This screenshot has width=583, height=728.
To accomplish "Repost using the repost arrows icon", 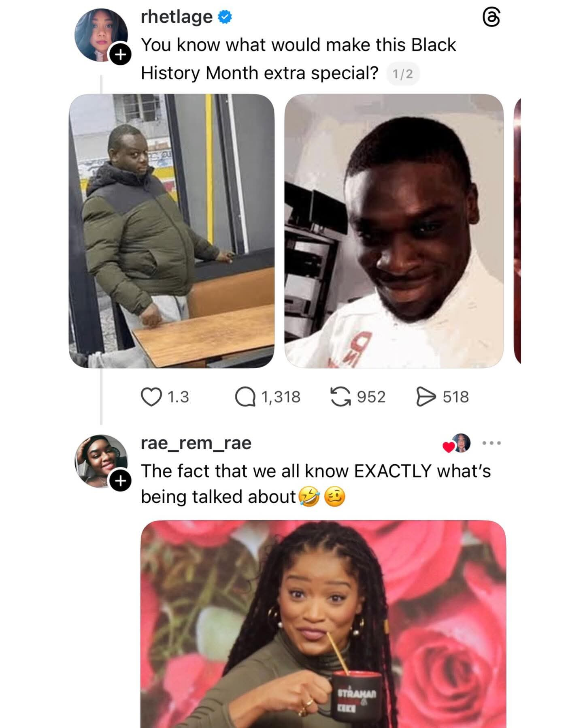I will pyautogui.click(x=340, y=397).
